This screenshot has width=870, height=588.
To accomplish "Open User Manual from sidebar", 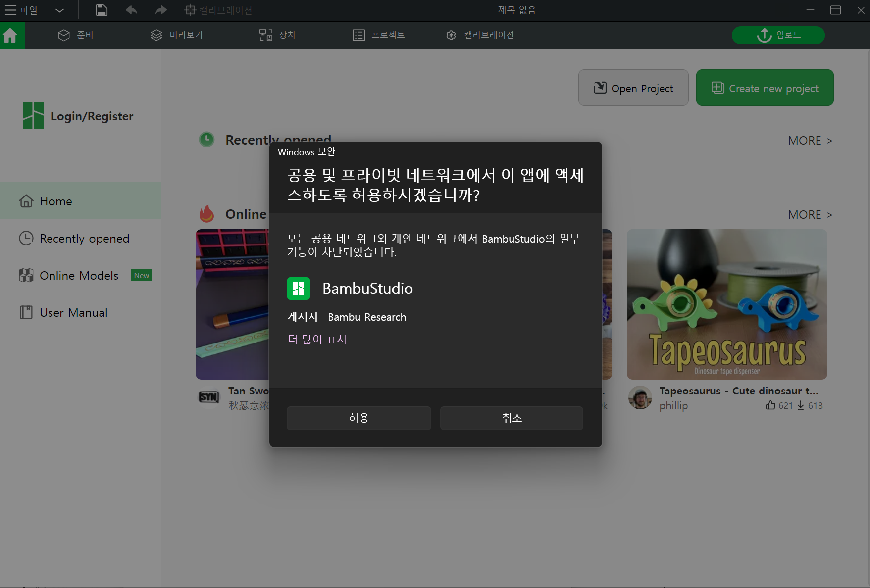I will pyautogui.click(x=81, y=312).
